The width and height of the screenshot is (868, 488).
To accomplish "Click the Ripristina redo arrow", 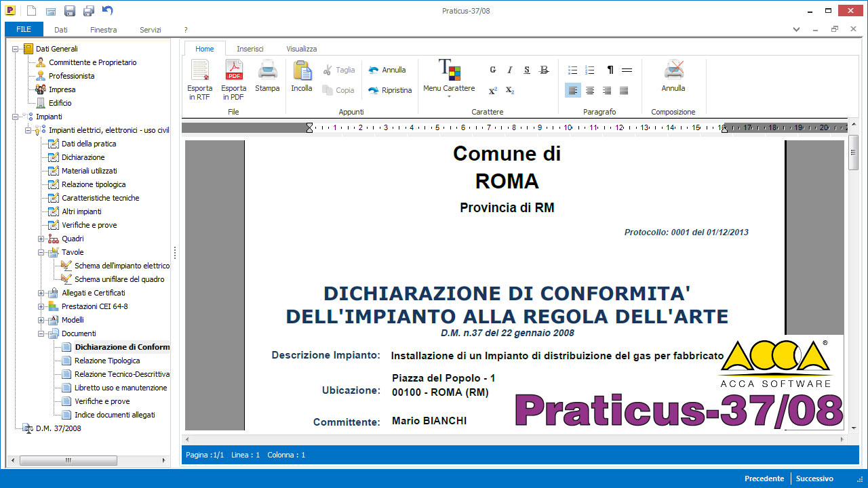I will (x=390, y=90).
